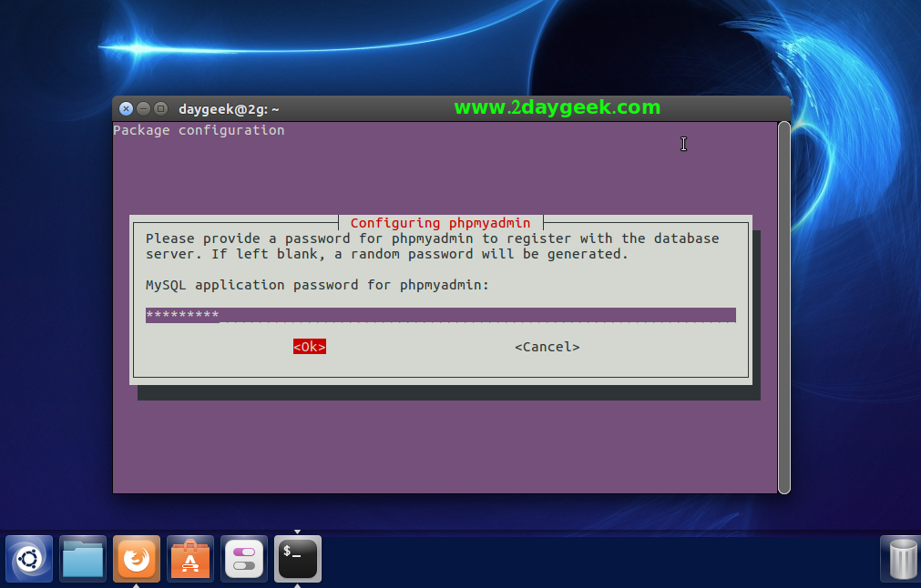
Task: Open the settings toggle switches icon
Action: tap(244, 559)
